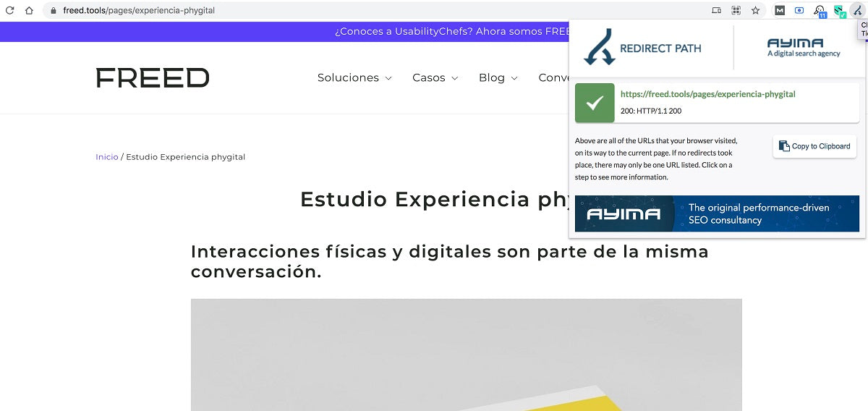The width and height of the screenshot is (868, 411).
Task: Reload the page with the refresh icon
Action: [x=10, y=10]
